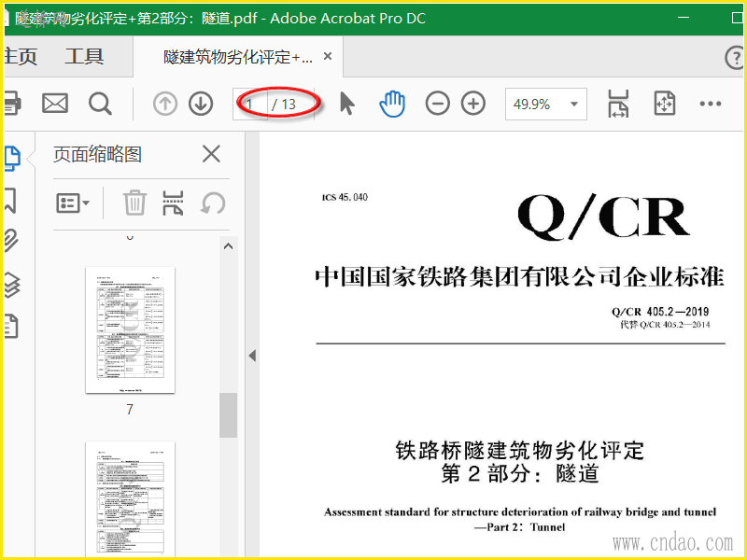Select page 7 thumbnail
747x560 pixels.
pos(130,330)
